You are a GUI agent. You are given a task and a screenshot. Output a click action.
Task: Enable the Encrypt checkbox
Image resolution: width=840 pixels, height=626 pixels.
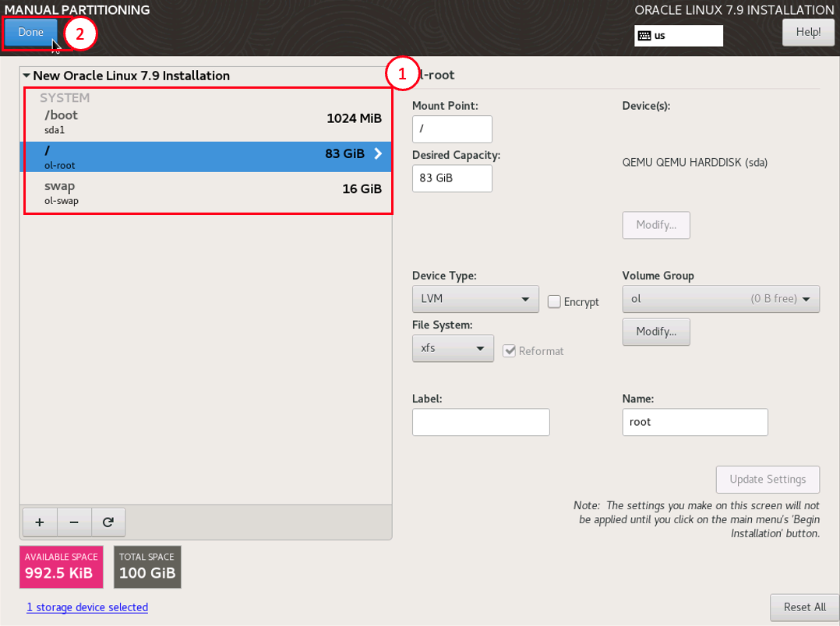coord(554,302)
